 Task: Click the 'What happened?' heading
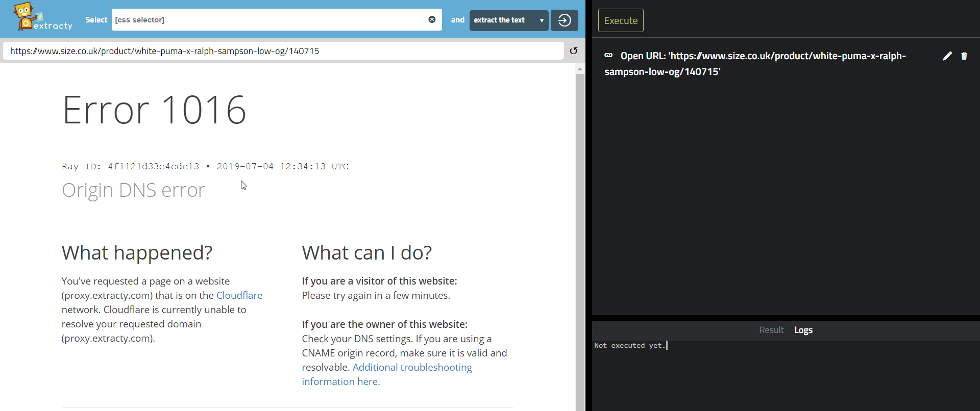[137, 253]
